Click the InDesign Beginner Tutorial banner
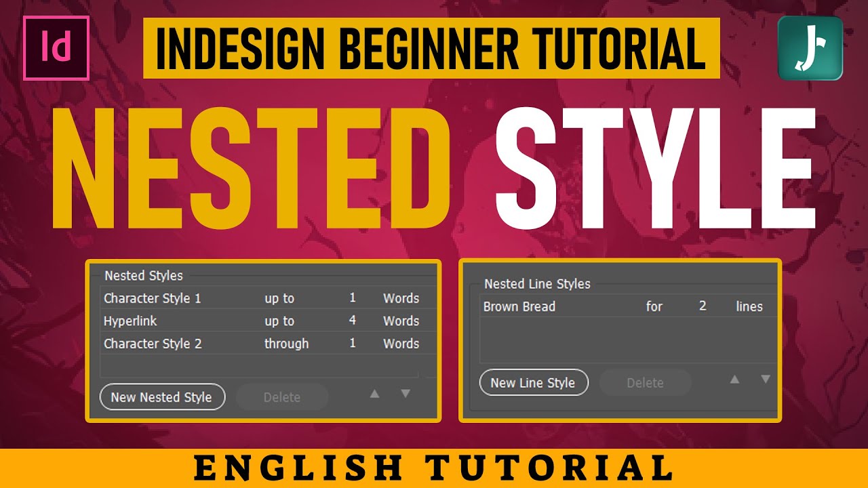The height and width of the screenshot is (488, 868). (x=431, y=48)
